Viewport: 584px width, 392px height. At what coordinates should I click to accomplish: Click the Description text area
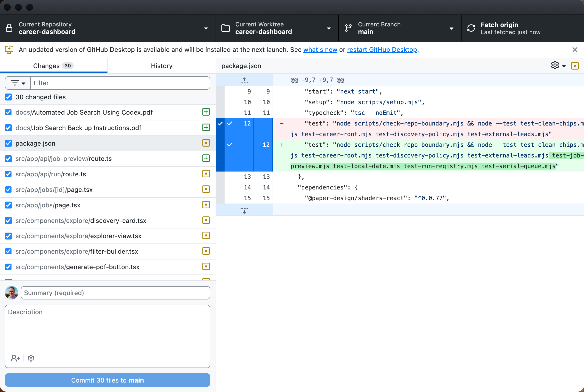pyautogui.click(x=108, y=336)
